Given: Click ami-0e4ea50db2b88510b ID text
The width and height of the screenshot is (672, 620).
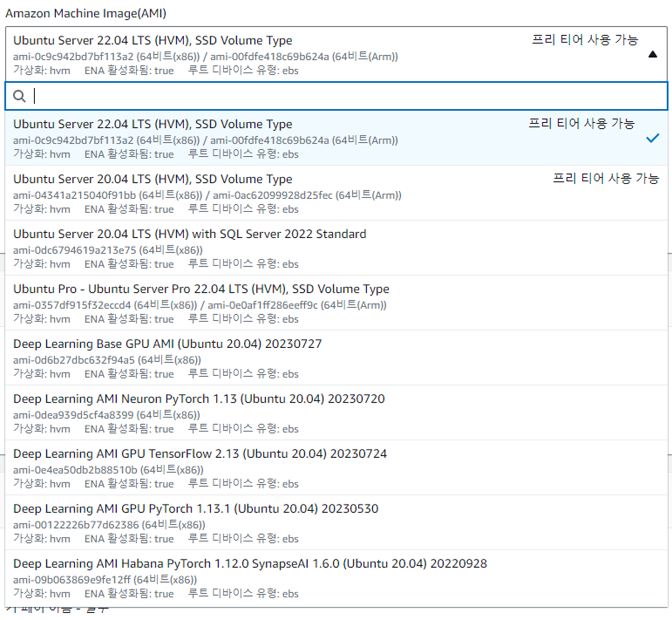Looking at the screenshot, I should 75,470.
